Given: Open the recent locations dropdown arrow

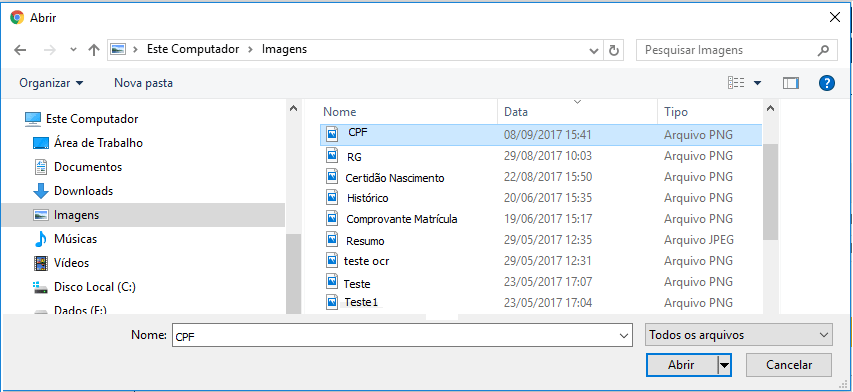Looking at the screenshot, I should (73, 51).
